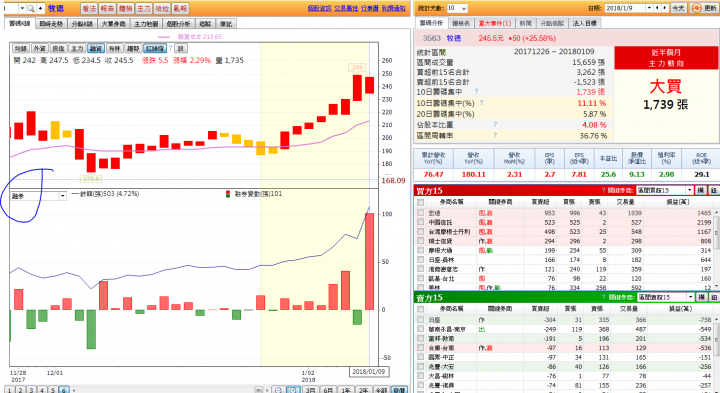720x393 pixels.
Task: Go to next date with right arrow
Action: (664, 8)
